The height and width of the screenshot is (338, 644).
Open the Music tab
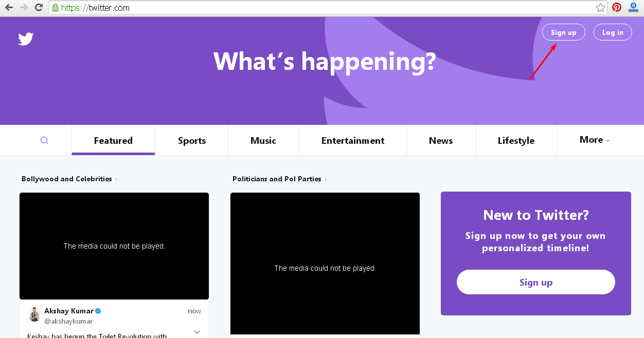(x=263, y=140)
